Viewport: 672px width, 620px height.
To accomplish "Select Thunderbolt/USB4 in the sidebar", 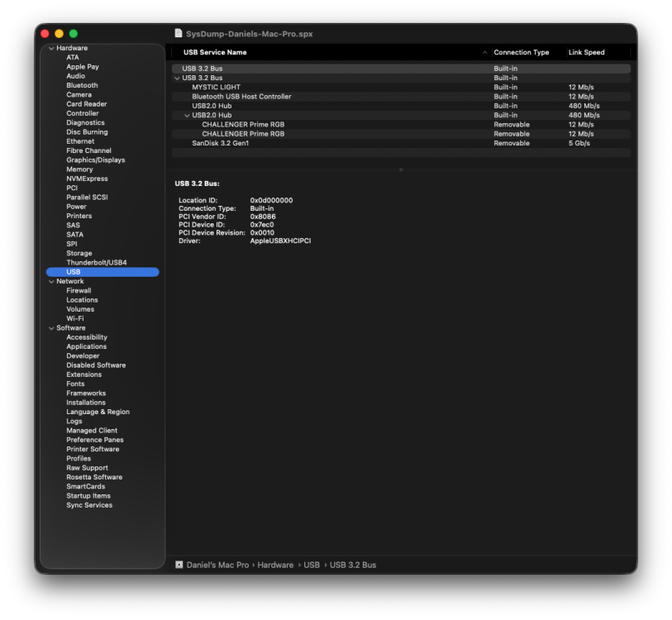I will [x=97, y=262].
